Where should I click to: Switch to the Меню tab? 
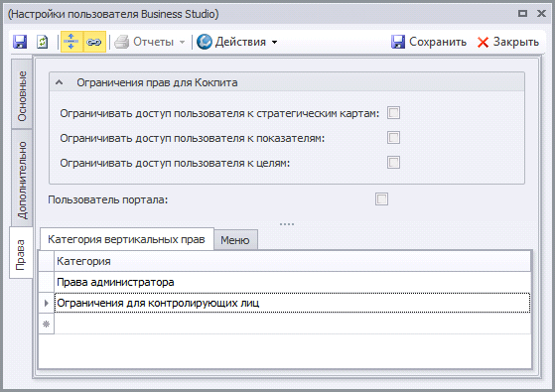click(x=235, y=240)
